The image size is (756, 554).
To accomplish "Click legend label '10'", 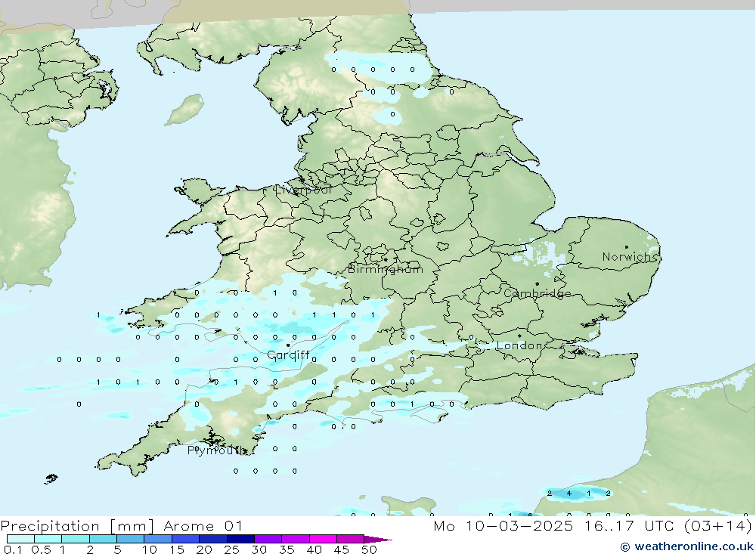I will [150, 549].
